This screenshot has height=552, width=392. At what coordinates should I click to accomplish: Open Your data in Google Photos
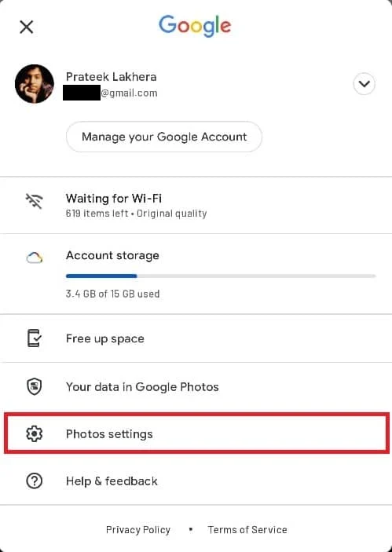click(x=196, y=386)
